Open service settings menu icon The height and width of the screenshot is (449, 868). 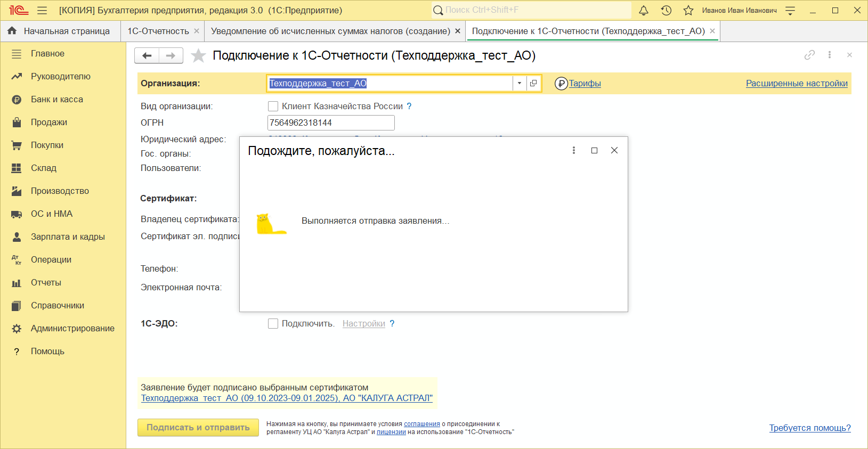(790, 10)
